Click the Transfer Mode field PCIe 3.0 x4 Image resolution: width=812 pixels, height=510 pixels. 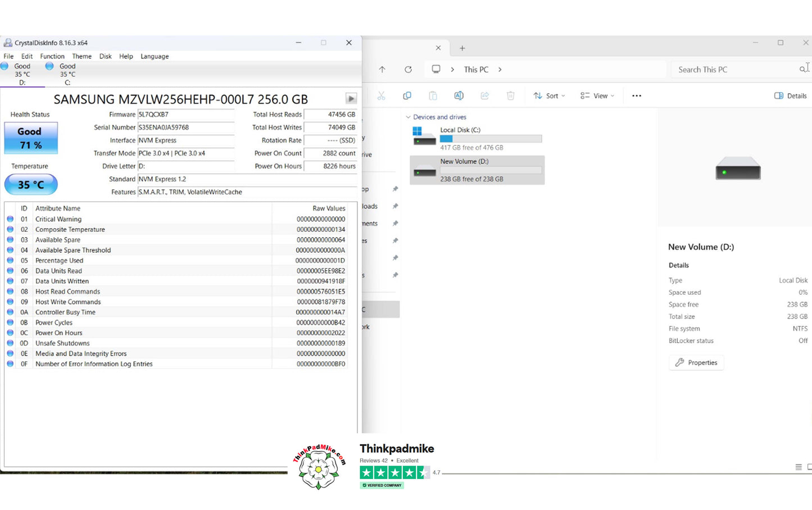point(186,153)
